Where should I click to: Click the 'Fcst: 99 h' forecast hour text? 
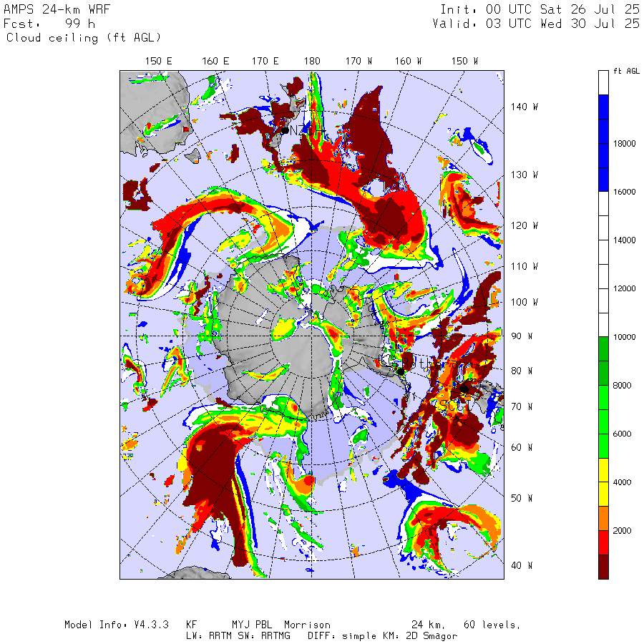tap(49, 24)
